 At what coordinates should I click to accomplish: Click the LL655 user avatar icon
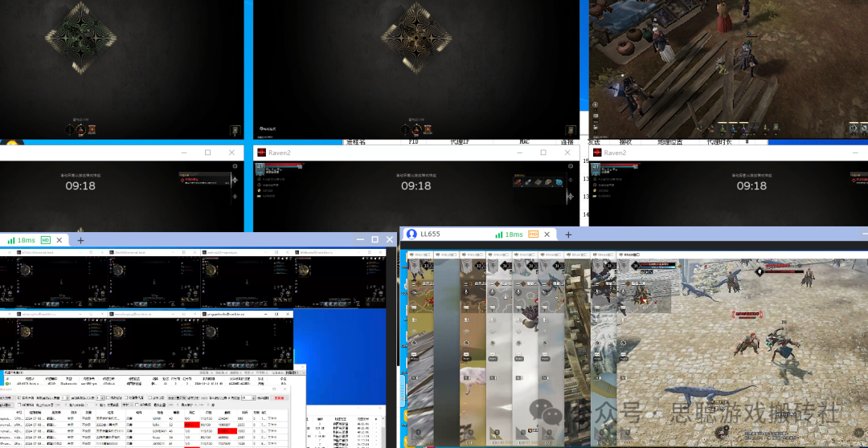(x=411, y=234)
